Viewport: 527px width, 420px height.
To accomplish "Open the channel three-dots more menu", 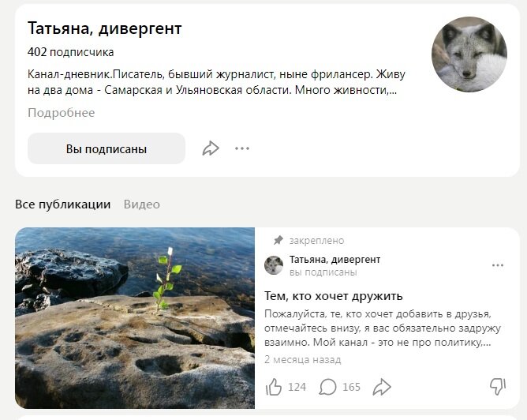I will (x=242, y=148).
